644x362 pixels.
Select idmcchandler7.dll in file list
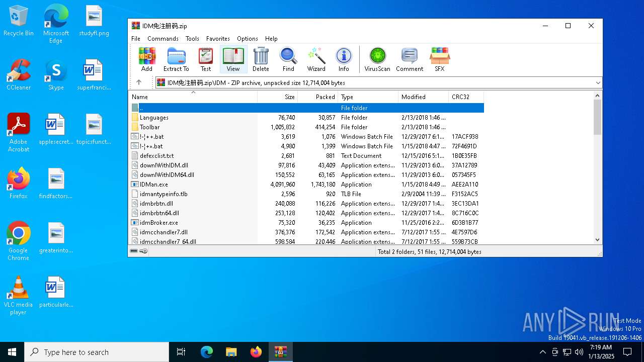(x=306, y=232)
